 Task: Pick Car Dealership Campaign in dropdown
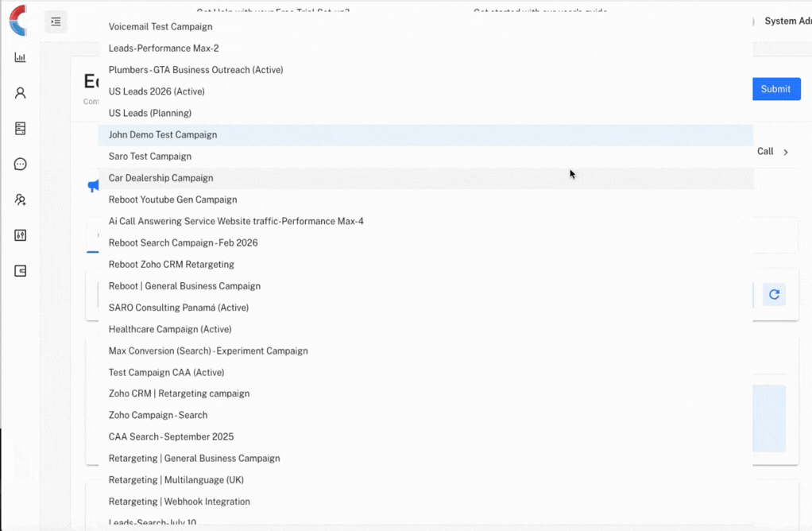161,178
